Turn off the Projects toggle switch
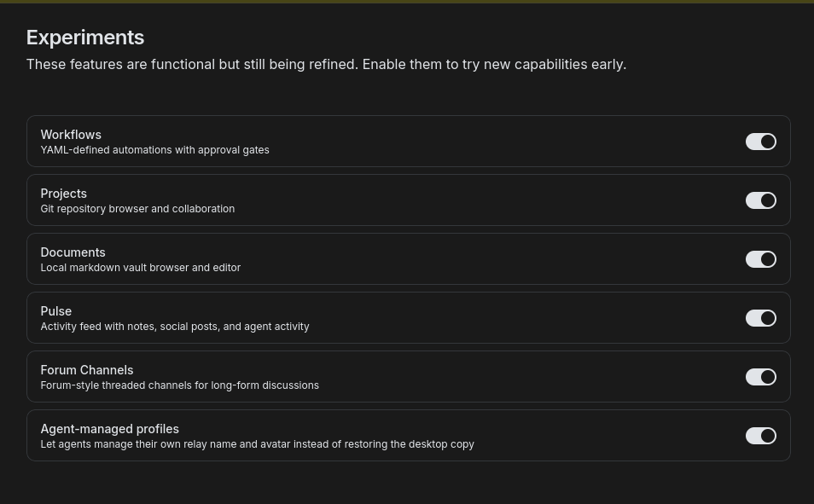The width and height of the screenshot is (814, 504). pos(760,200)
